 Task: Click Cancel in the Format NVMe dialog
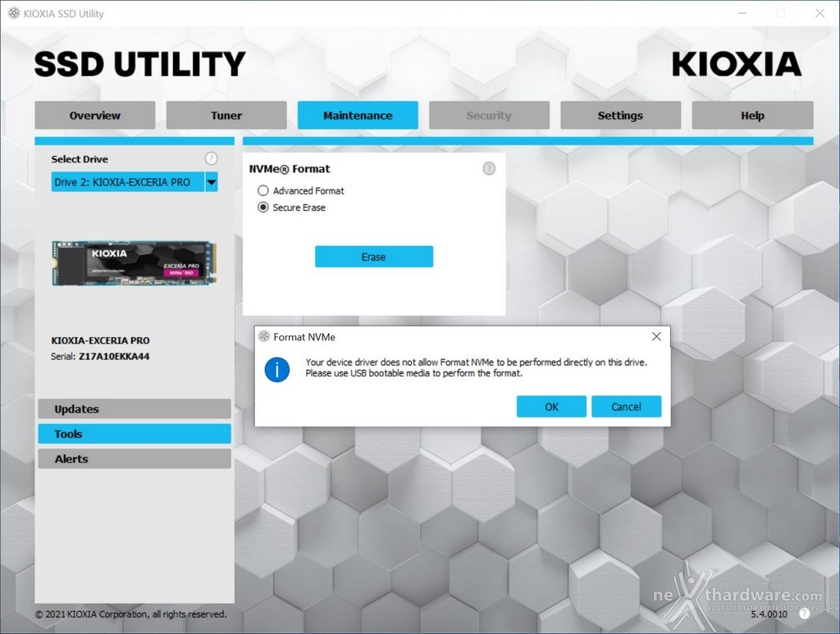(x=626, y=407)
